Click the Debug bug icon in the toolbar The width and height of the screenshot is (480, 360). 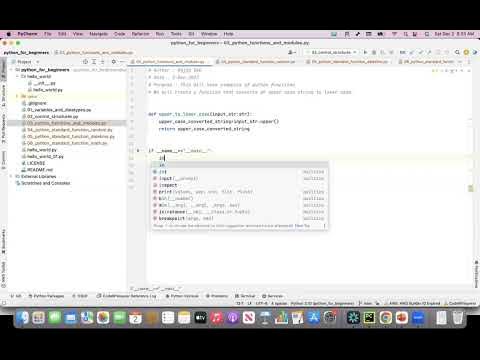[x=374, y=52]
